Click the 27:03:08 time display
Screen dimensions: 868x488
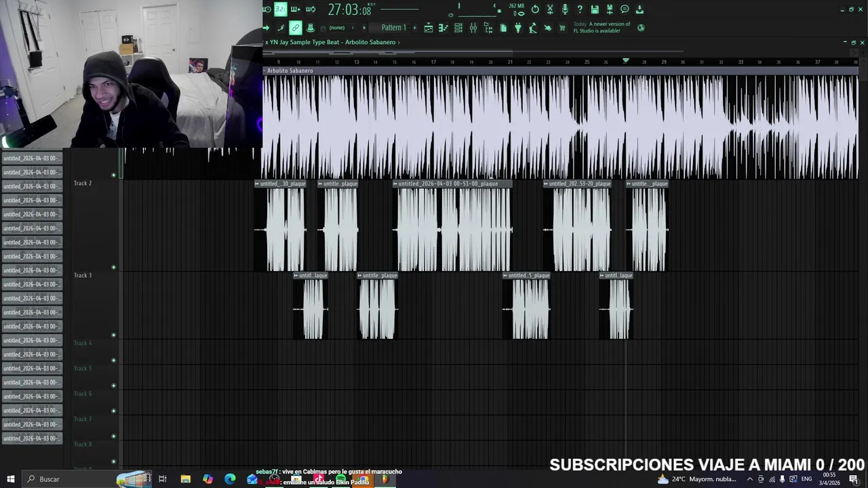pyautogui.click(x=349, y=10)
